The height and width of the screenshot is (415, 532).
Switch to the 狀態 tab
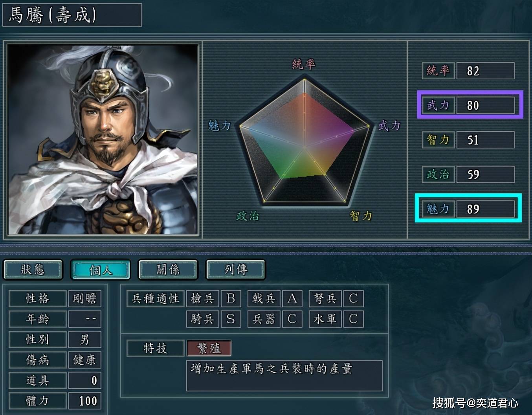point(33,270)
